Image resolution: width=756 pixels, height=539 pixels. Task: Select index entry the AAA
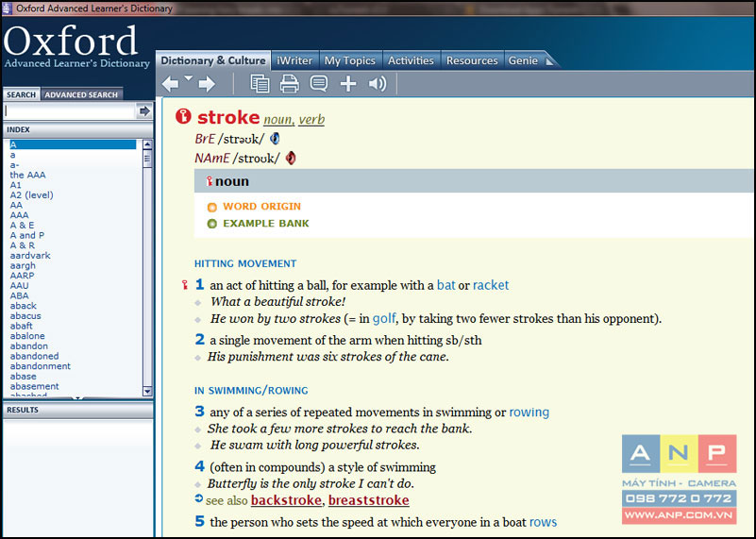coord(28,175)
